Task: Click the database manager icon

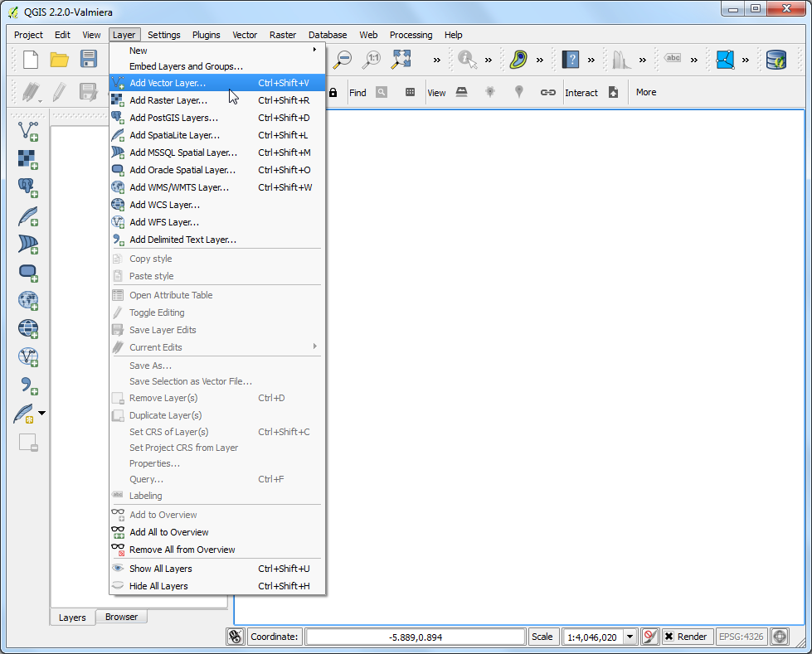Action: (x=776, y=60)
